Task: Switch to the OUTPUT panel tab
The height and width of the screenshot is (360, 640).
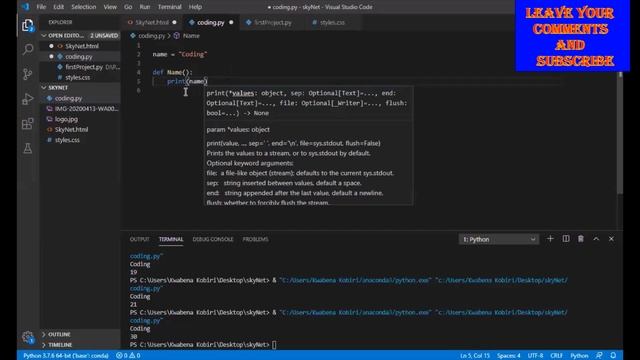Action: (140, 239)
